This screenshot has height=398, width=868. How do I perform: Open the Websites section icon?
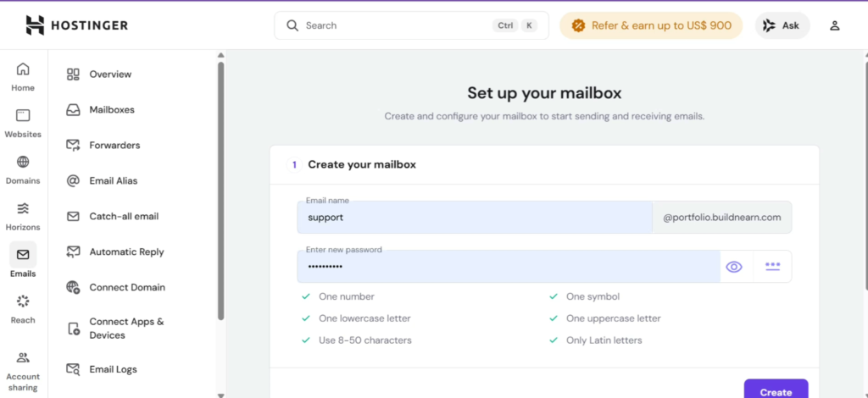(x=23, y=116)
